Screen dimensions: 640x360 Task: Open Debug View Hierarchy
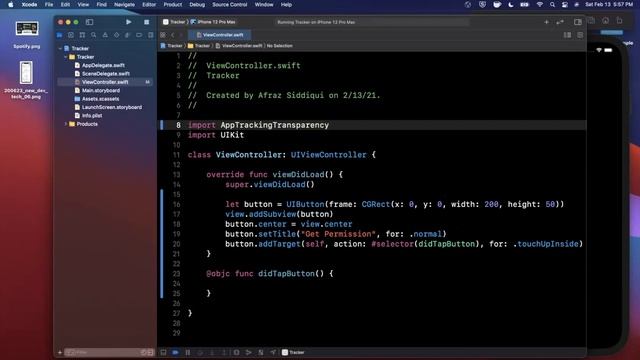(x=236, y=352)
